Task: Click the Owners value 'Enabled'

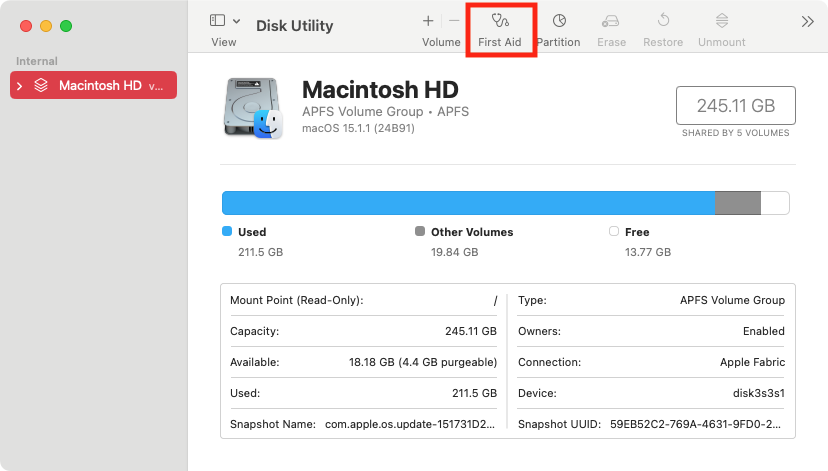Action: point(764,331)
